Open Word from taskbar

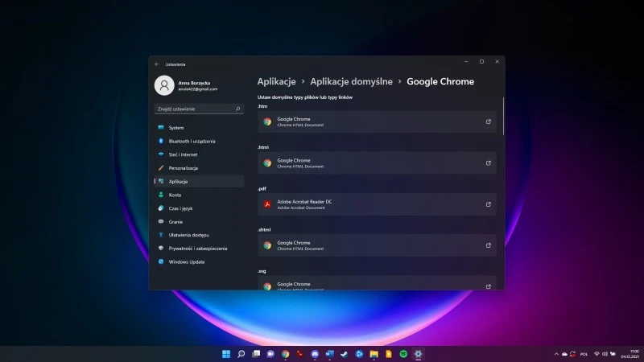point(330,354)
